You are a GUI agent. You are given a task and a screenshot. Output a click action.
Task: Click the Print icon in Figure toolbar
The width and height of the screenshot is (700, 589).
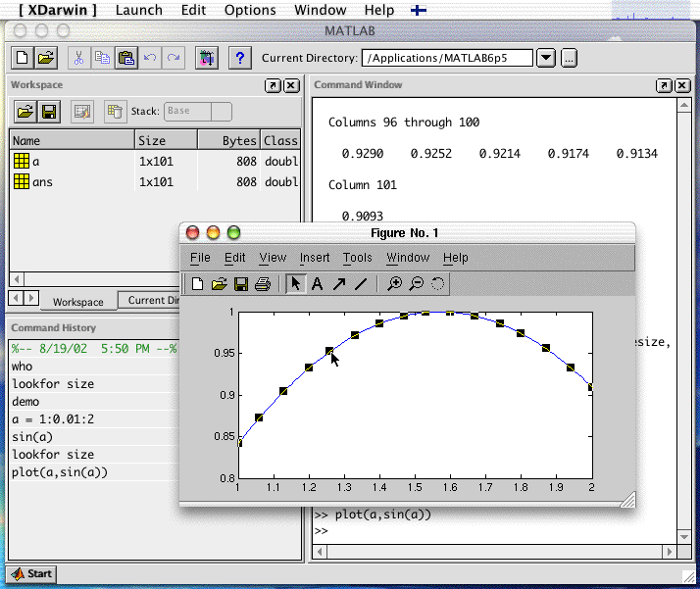[x=262, y=284]
